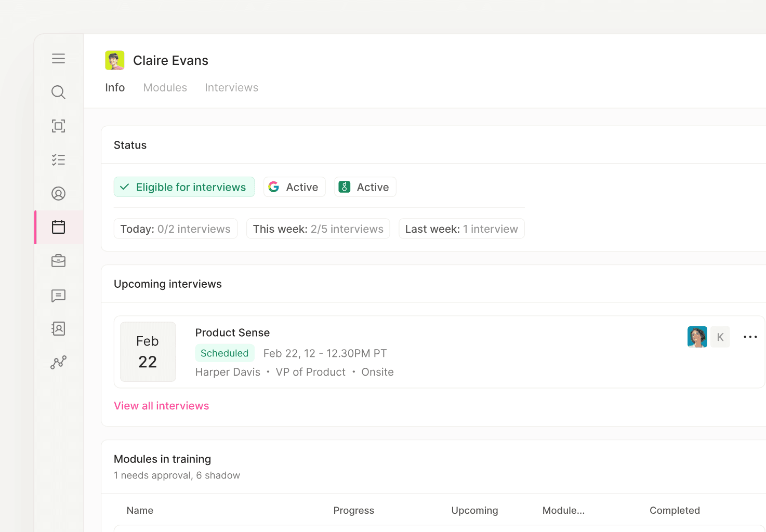Viewport: 766px width, 532px height.
Task: Select the calendar icon in sidebar
Action: coord(58,227)
